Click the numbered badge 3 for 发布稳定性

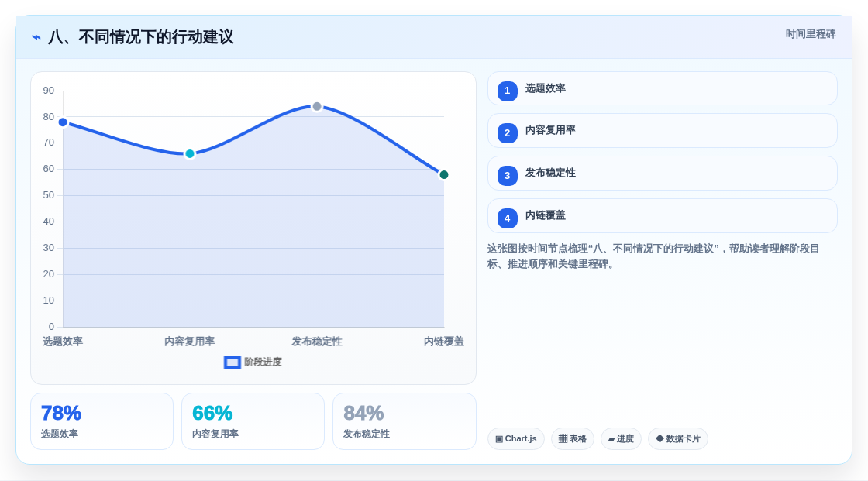(507, 176)
